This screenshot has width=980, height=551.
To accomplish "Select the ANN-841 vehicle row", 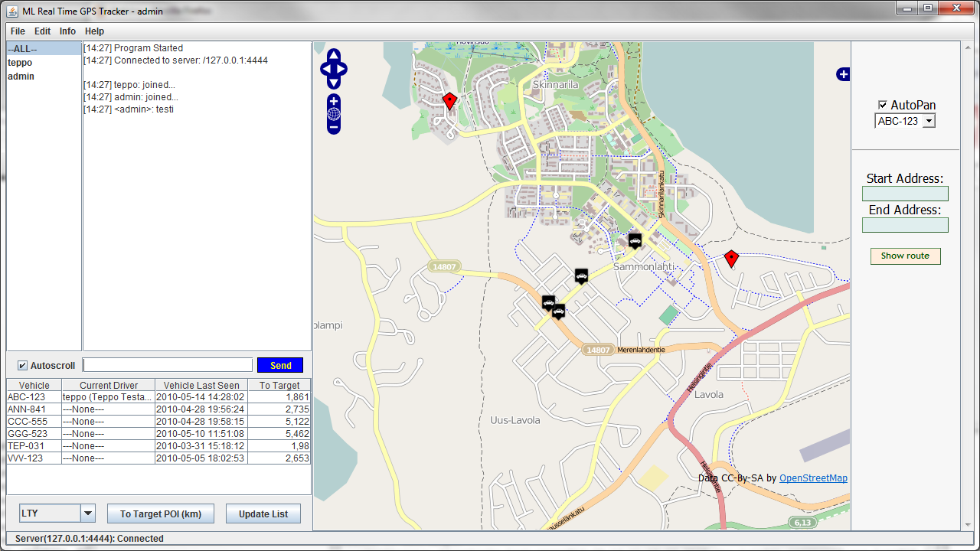I will pos(158,409).
